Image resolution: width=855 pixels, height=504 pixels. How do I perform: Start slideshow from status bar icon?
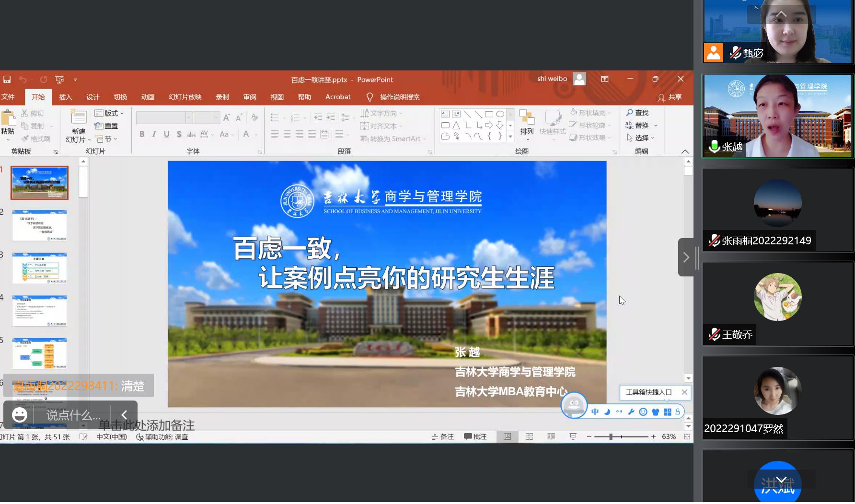(x=573, y=436)
